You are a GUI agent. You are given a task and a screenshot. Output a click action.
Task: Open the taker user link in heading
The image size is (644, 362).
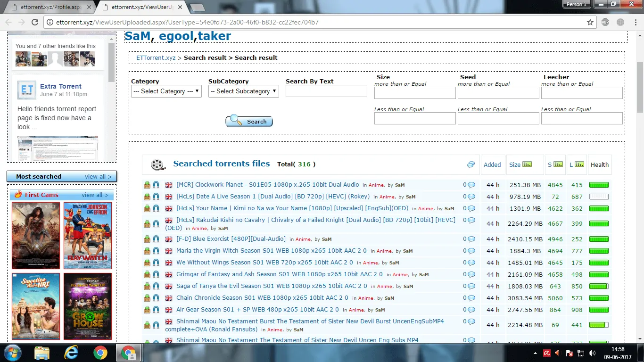(214, 36)
